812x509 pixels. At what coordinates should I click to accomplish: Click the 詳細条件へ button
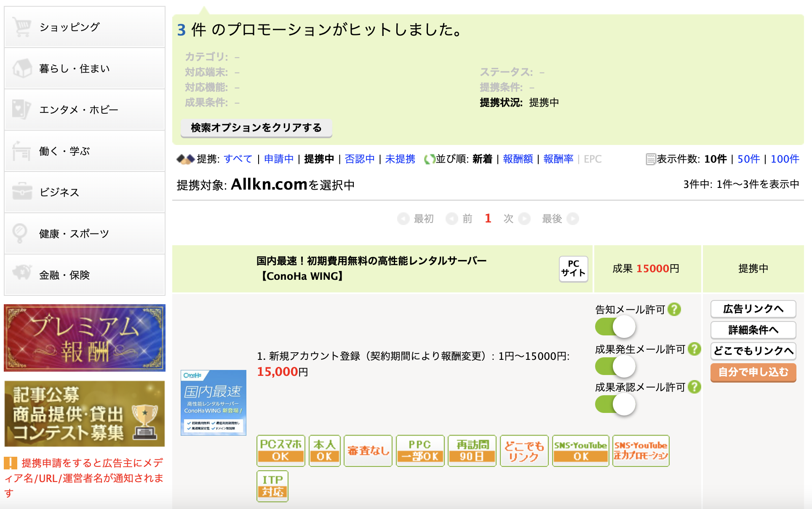coord(753,330)
